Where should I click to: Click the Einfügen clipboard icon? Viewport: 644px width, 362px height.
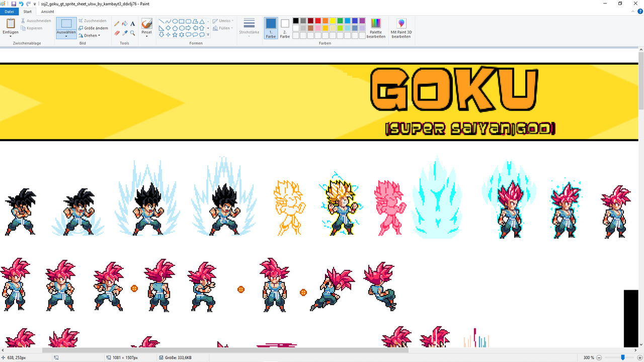click(11, 23)
